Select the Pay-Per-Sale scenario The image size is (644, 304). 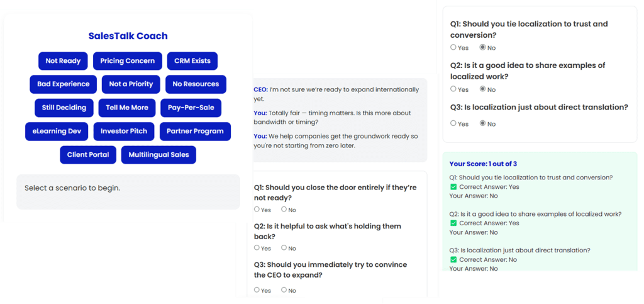(x=191, y=108)
